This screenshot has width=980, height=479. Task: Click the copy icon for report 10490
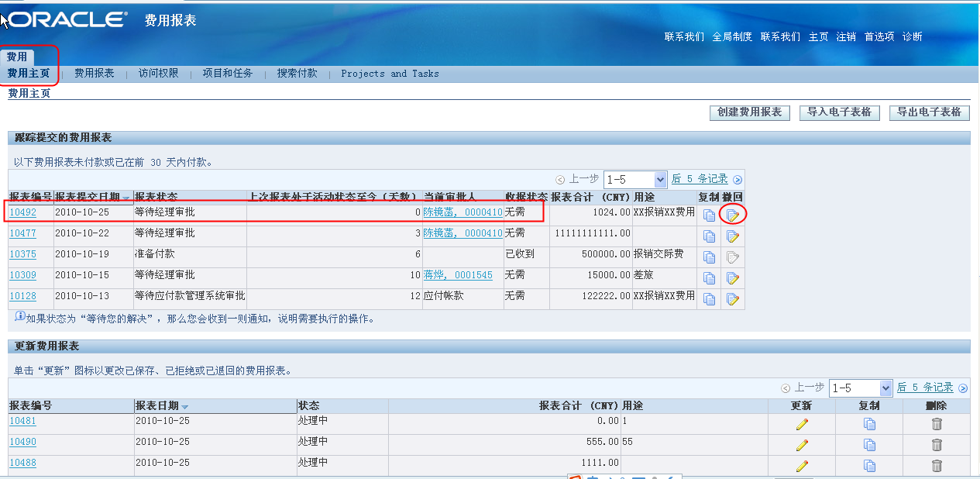(x=869, y=444)
